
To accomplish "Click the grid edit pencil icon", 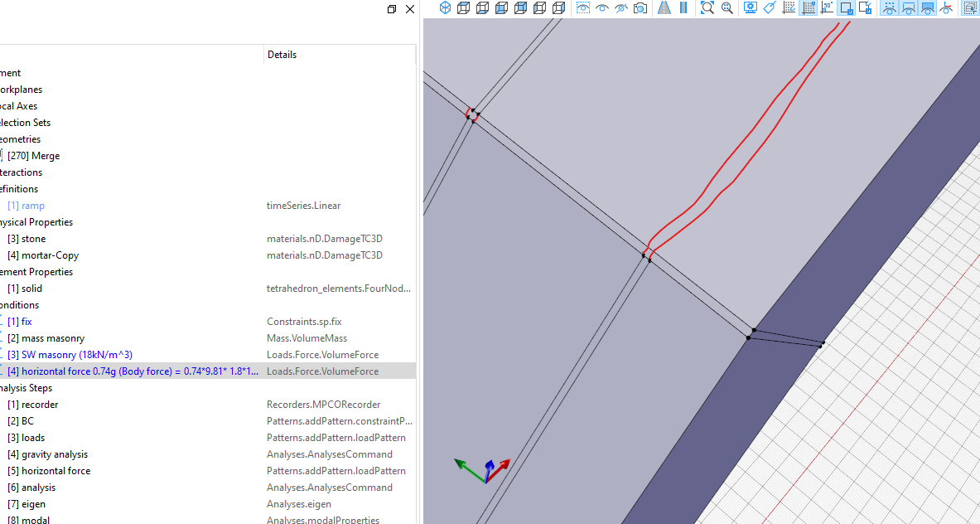I will (x=789, y=7).
